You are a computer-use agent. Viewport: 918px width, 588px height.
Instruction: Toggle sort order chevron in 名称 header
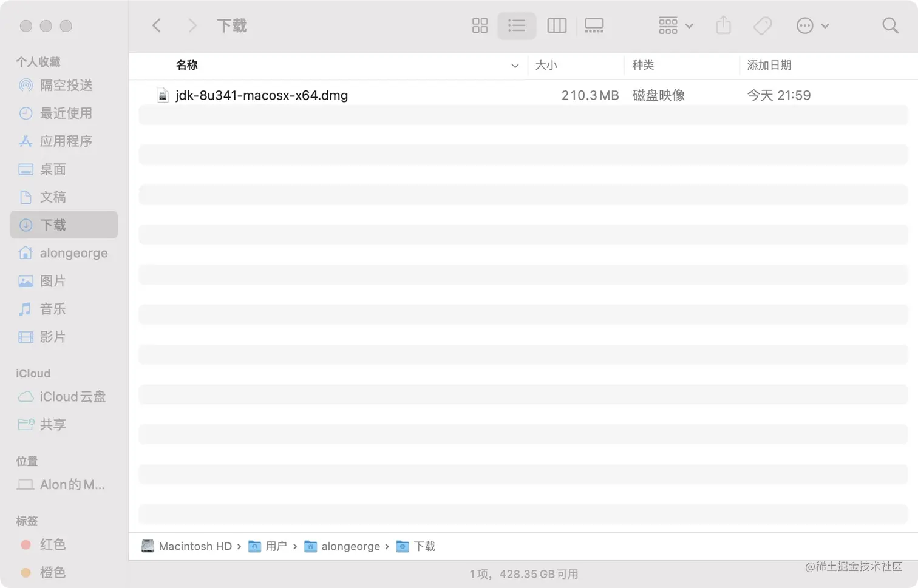515,66
